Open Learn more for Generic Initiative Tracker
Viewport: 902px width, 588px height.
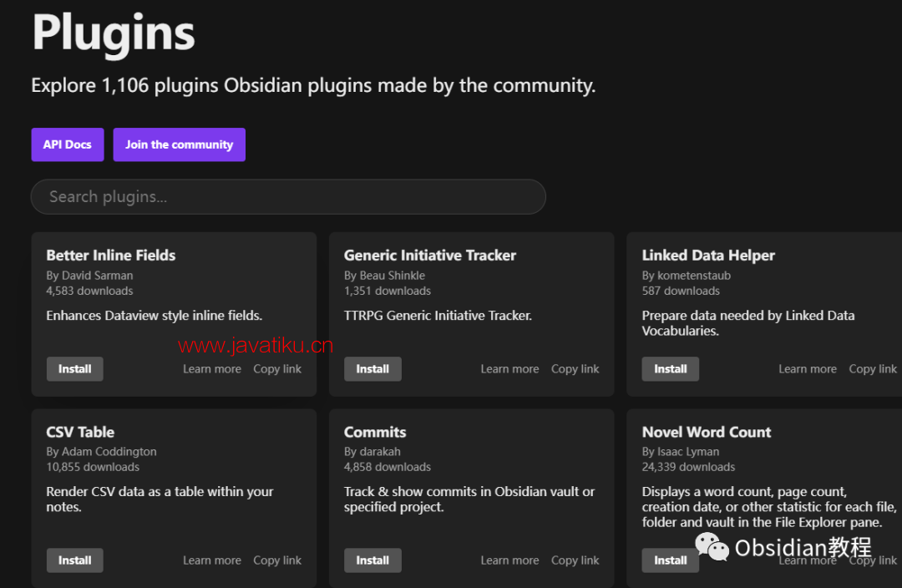[x=509, y=369]
